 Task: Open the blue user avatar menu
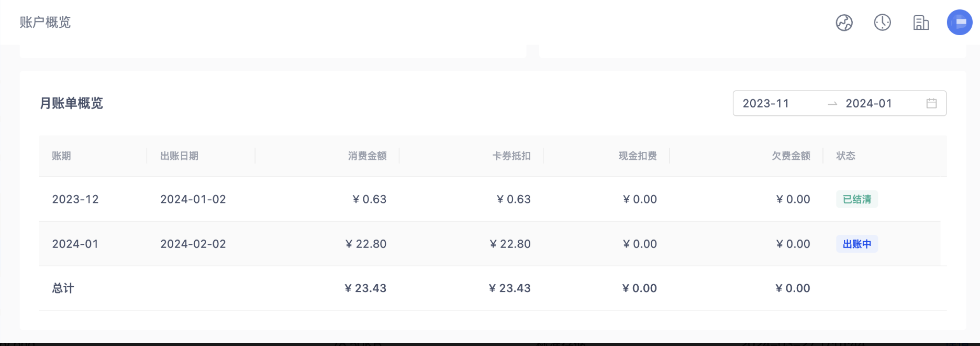coord(959,23)
